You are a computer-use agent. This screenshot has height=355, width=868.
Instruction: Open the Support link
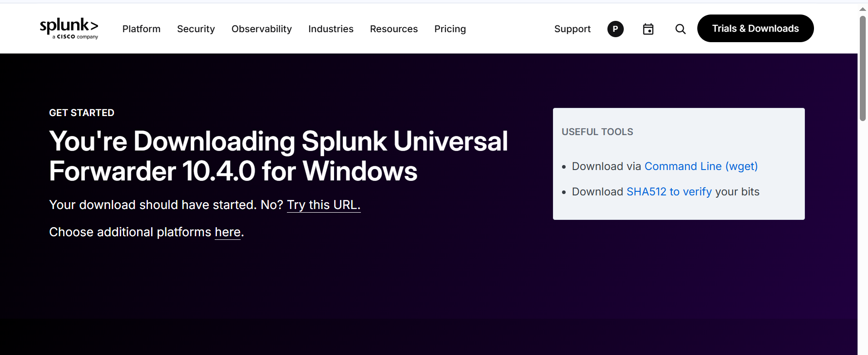572,29
